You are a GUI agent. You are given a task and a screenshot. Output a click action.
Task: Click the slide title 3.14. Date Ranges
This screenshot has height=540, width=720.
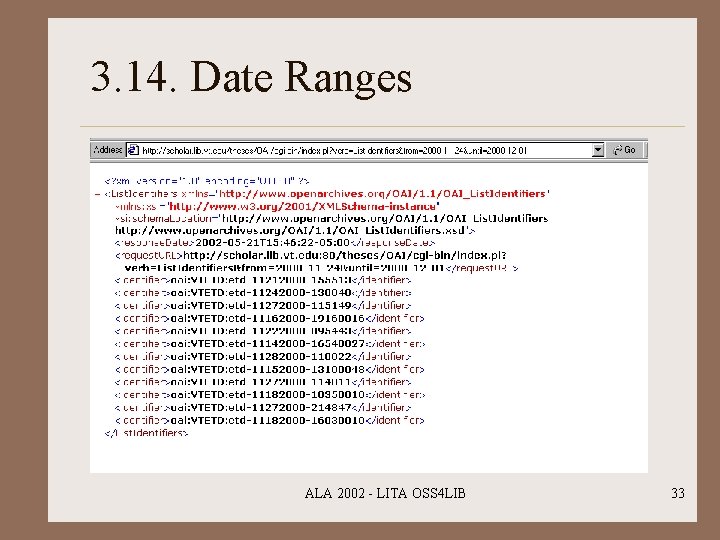(x=251, y=77)
